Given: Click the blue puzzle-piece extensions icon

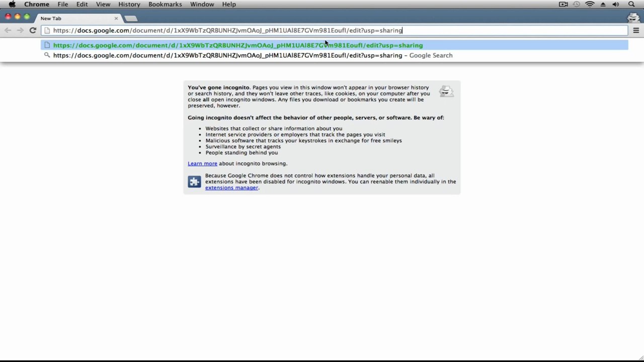Looking at the screenshot, I should (x=194, y=182).
